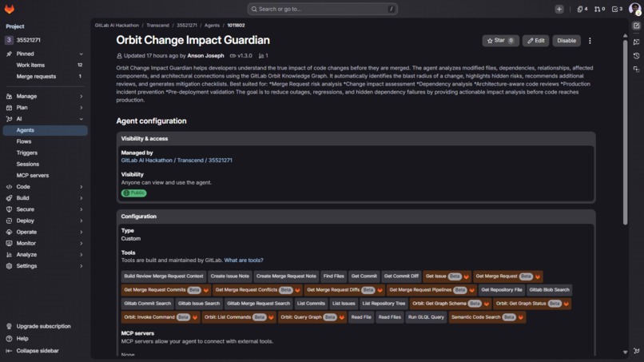Screen dimensions: 644x362
Task: Expand the Code section chevron
Action: pyautogui.click(x=81, y=186)
